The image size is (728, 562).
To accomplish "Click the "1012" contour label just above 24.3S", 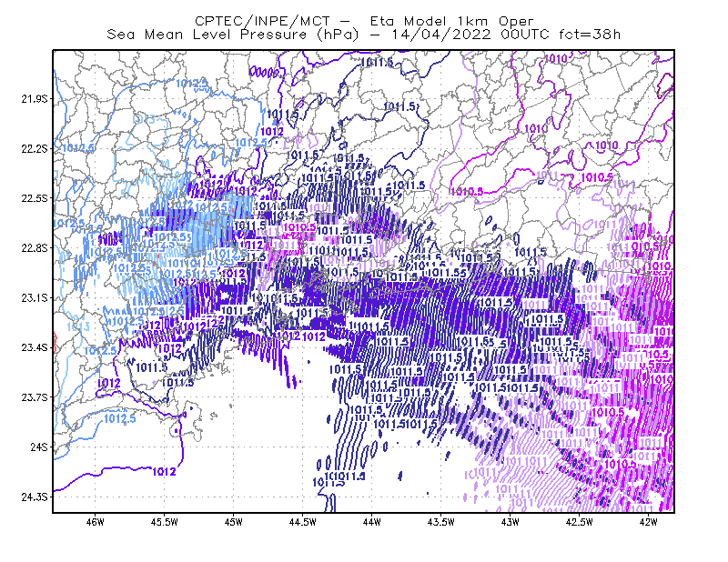I will [165, 471].
